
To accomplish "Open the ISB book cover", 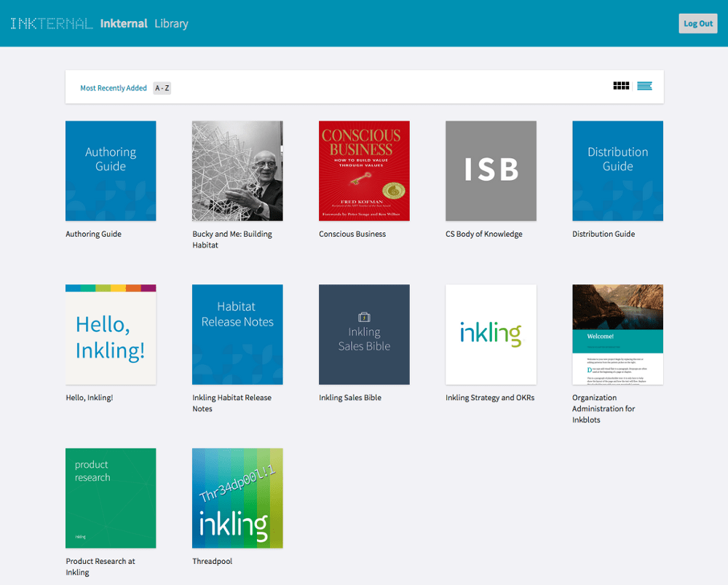I will [491, 171].
